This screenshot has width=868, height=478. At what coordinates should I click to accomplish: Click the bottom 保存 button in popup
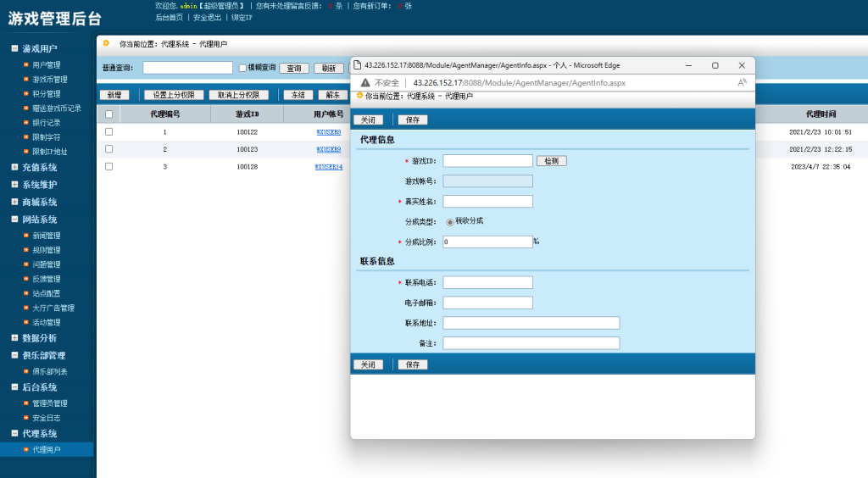click(x=413, y=364)
